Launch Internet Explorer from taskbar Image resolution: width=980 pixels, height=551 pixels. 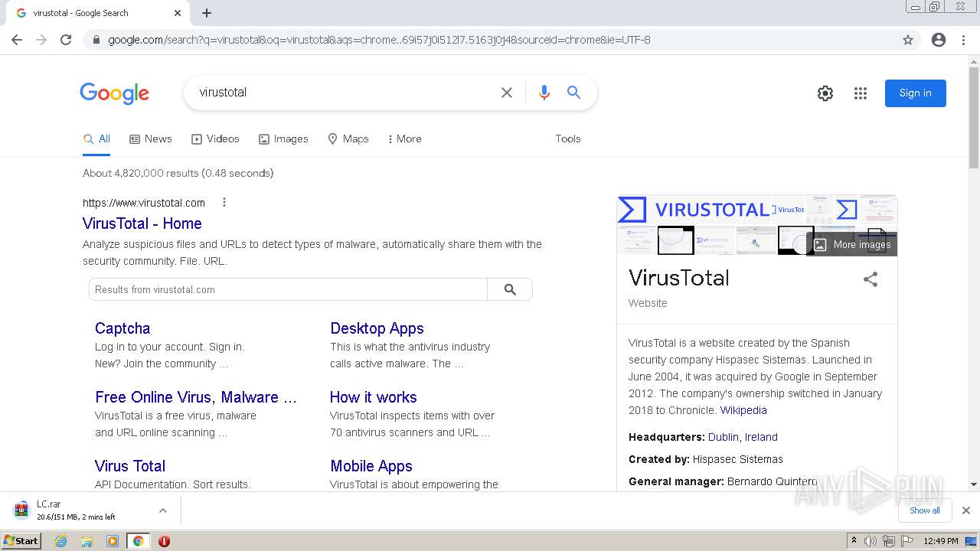pyautogui.click(x=61, y=541)
